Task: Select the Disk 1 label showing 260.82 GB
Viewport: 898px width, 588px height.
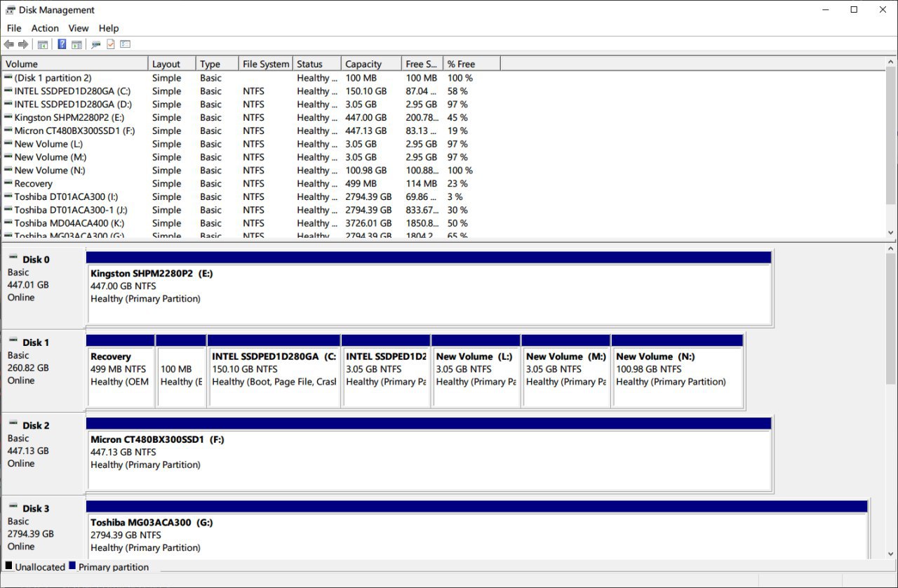Action: click(43, 372)
